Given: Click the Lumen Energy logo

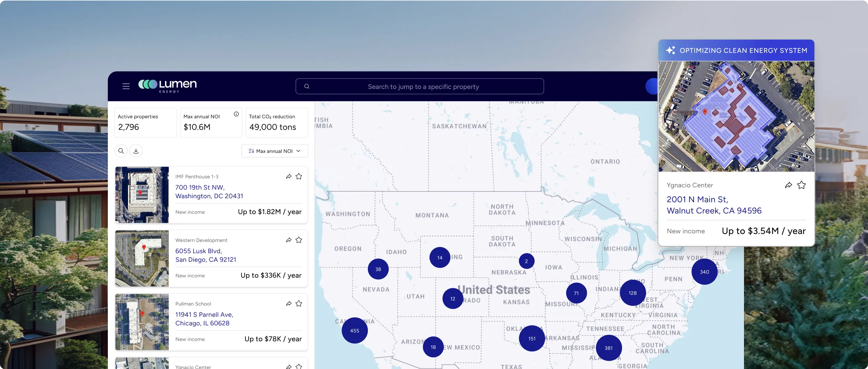Looking at the screenshot, I should [167, 85].
